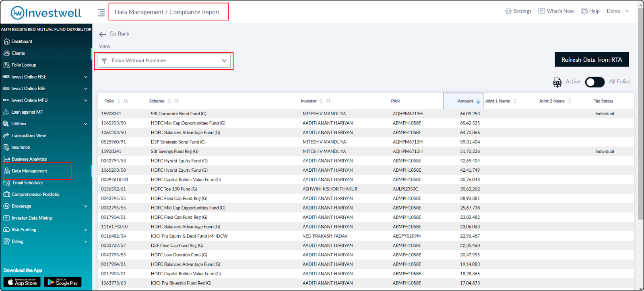Download from the App Store badge

coord(22,282)
